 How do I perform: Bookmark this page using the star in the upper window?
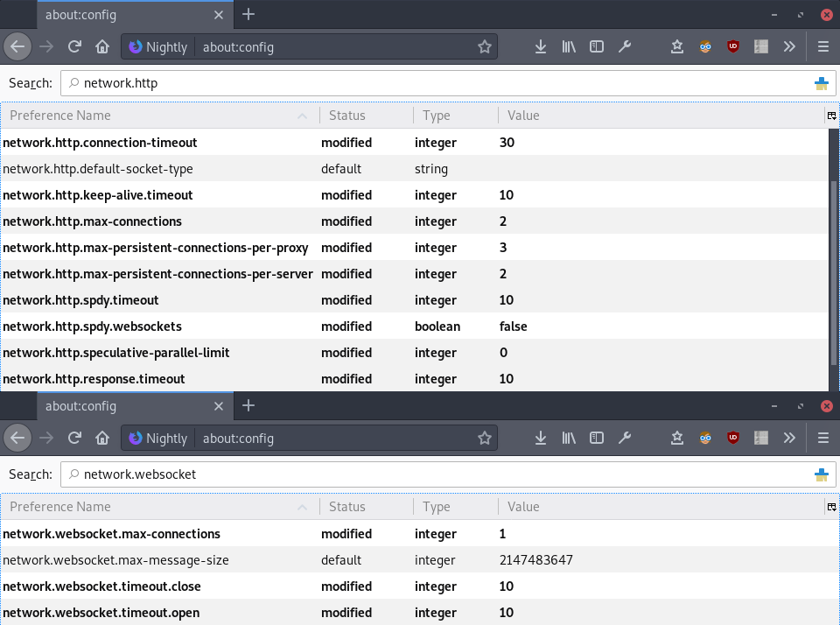484,47
